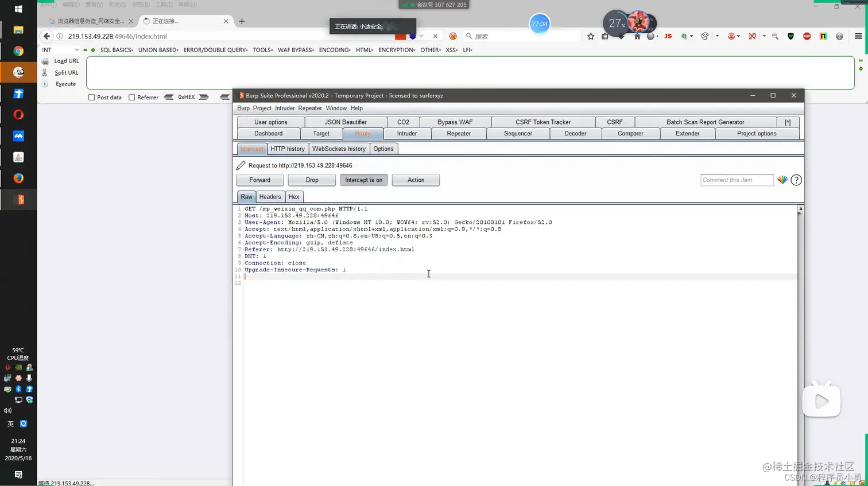
Task: Open the WAF BYPASS dropdown menu
Action: click(x=296, y=50)
